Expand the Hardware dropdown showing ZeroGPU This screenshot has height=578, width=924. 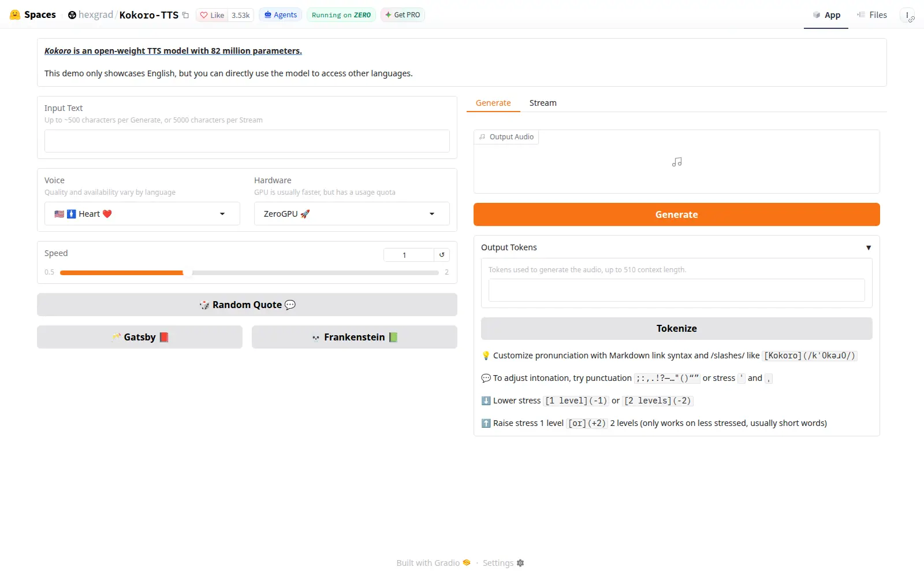point(352,214)
